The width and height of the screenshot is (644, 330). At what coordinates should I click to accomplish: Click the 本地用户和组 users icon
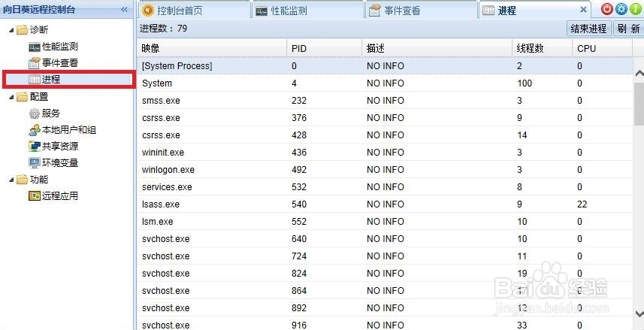(x=35, y=130)
